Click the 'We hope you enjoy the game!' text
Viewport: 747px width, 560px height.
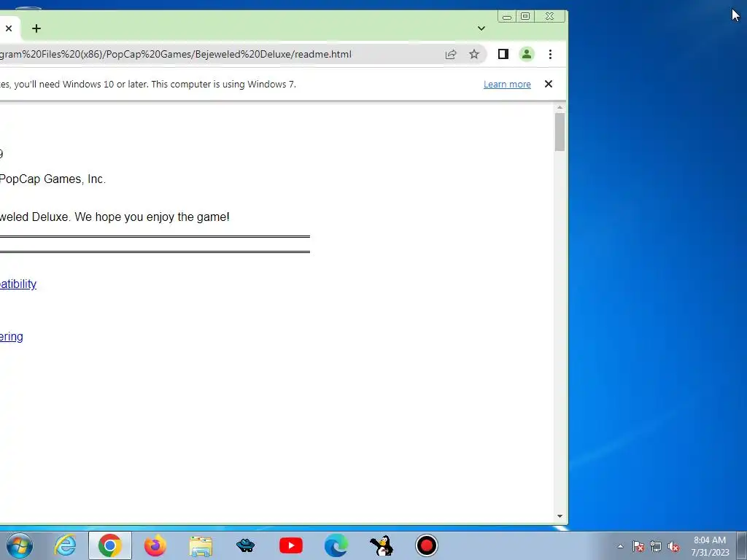click(x=152, y=217)
